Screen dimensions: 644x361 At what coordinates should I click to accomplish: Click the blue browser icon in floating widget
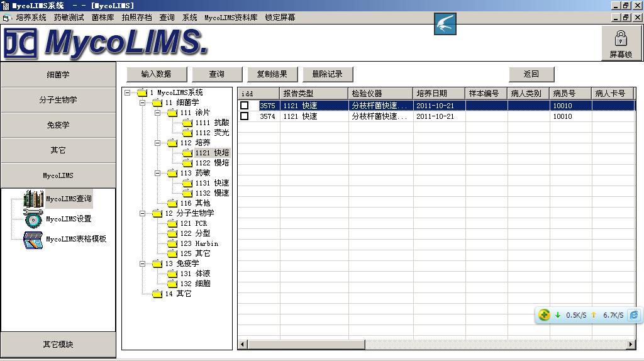[634, 315]
